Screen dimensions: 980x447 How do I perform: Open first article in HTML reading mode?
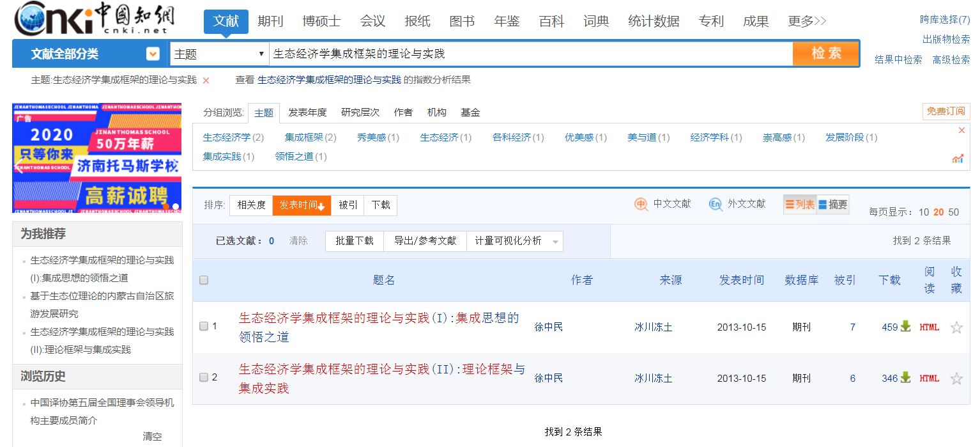click(930, 327)
